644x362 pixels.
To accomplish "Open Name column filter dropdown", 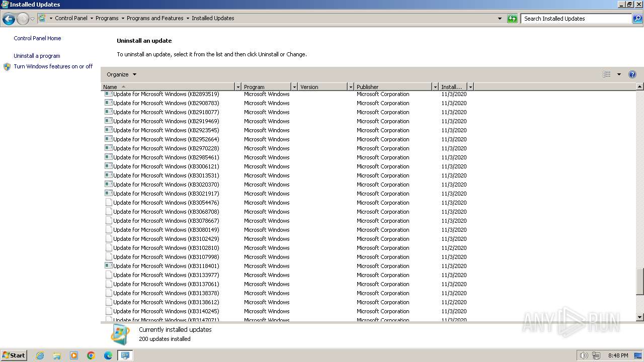I will point(238,87).
